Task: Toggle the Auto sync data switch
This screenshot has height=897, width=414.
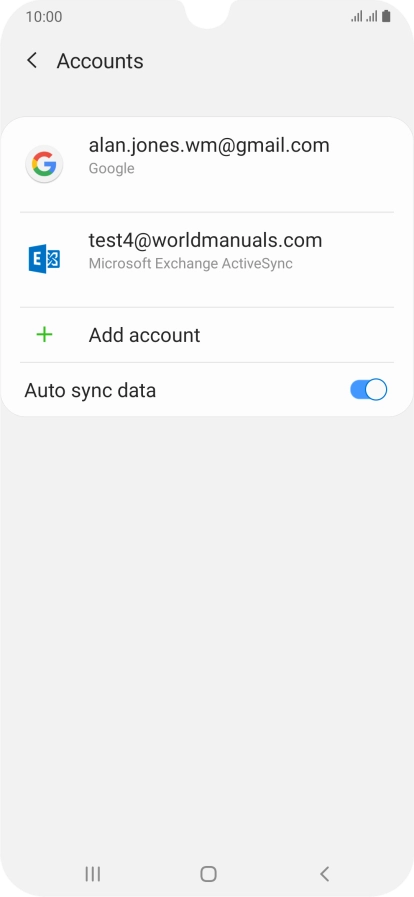Action: pyautogui.click(x=368, y=390)
